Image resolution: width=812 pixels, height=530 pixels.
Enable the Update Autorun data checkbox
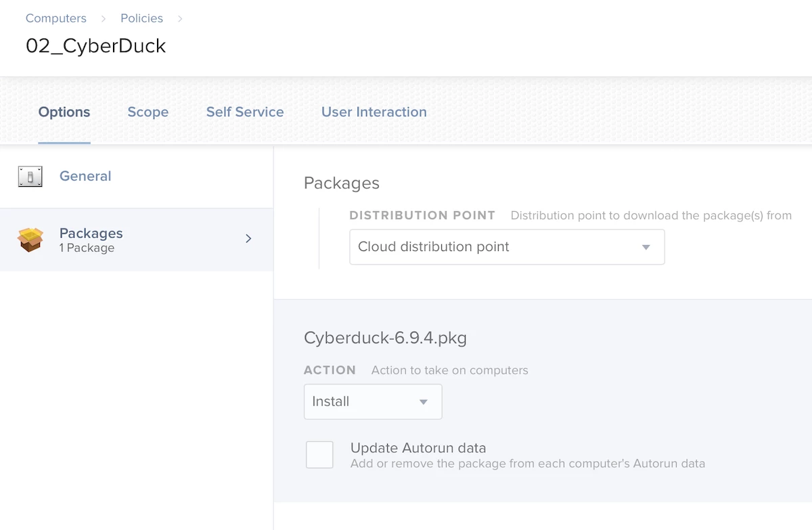319,455
